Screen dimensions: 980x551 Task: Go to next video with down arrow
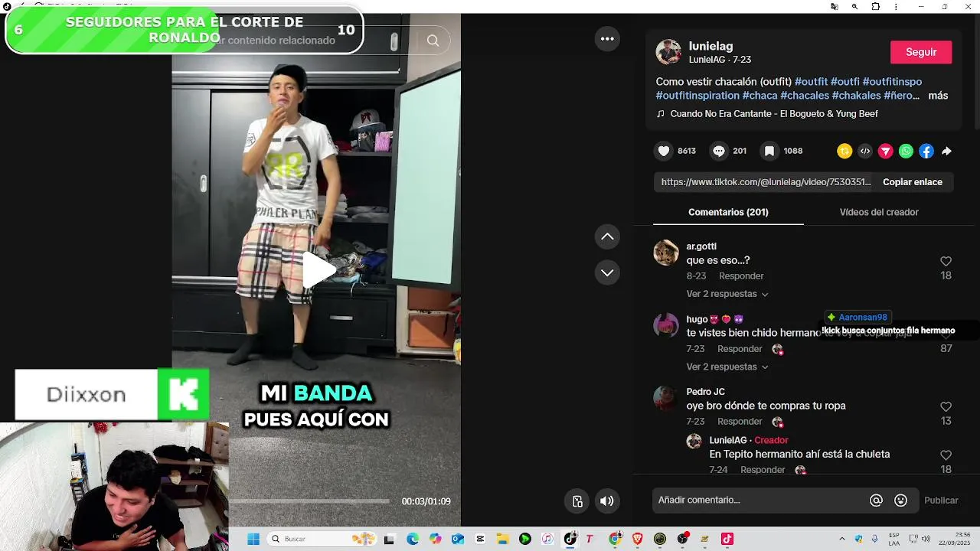607,272
